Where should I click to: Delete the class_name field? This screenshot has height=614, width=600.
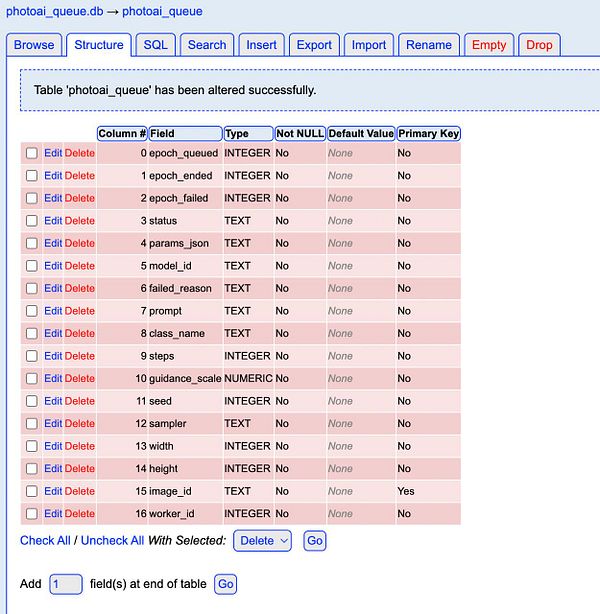pos(80,333)
